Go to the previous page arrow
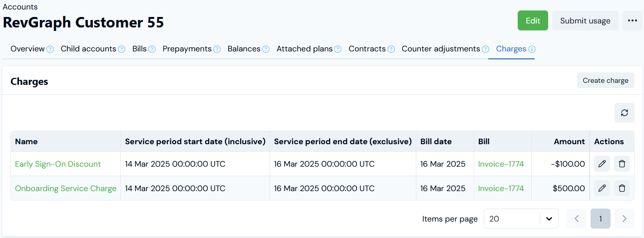 tap(577, 219)
